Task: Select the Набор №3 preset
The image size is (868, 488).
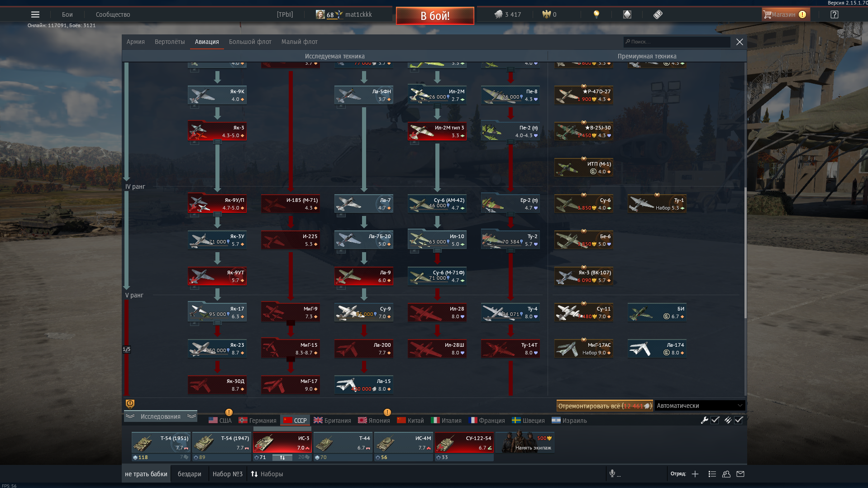Action: tap(228, 474)
